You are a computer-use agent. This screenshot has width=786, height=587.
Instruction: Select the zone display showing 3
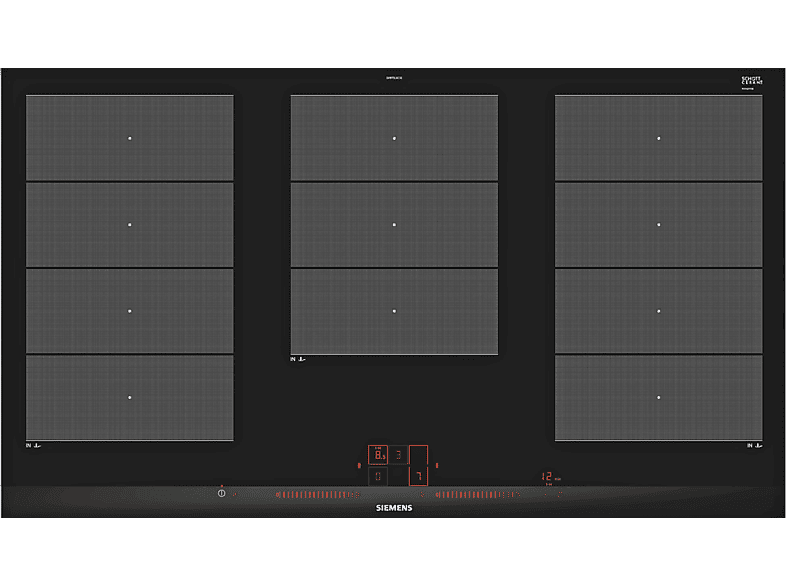(x=399, y=455)
